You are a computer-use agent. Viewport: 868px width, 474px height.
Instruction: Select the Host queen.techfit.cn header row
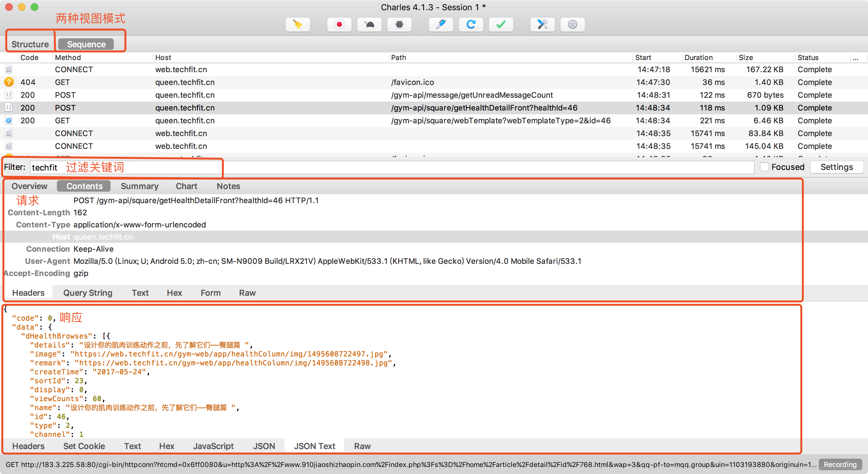[434, 237]
